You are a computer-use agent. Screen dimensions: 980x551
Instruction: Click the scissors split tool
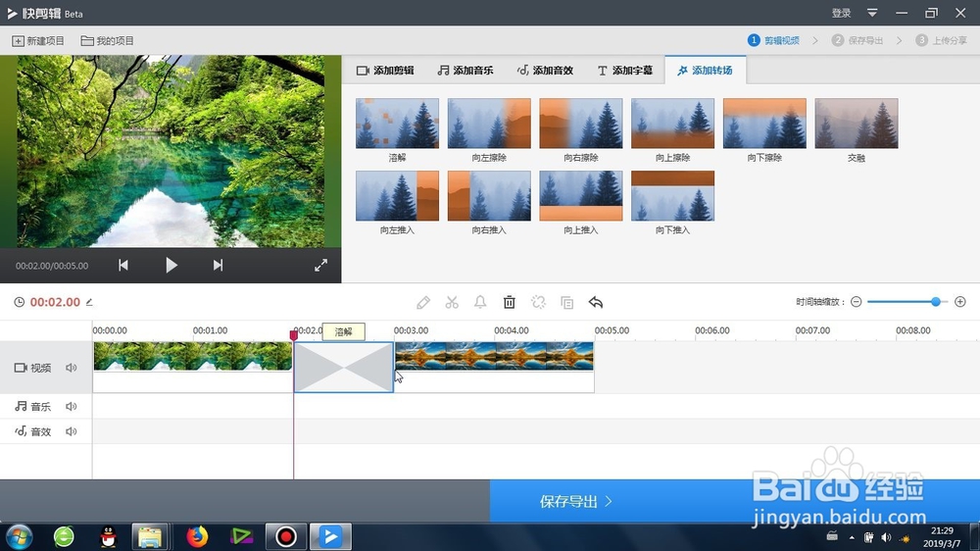pos(452,303)
